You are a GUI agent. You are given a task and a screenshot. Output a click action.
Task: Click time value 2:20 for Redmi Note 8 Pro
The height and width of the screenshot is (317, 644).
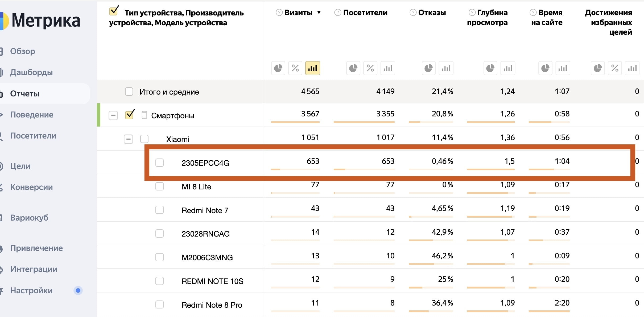click(562, 303)
